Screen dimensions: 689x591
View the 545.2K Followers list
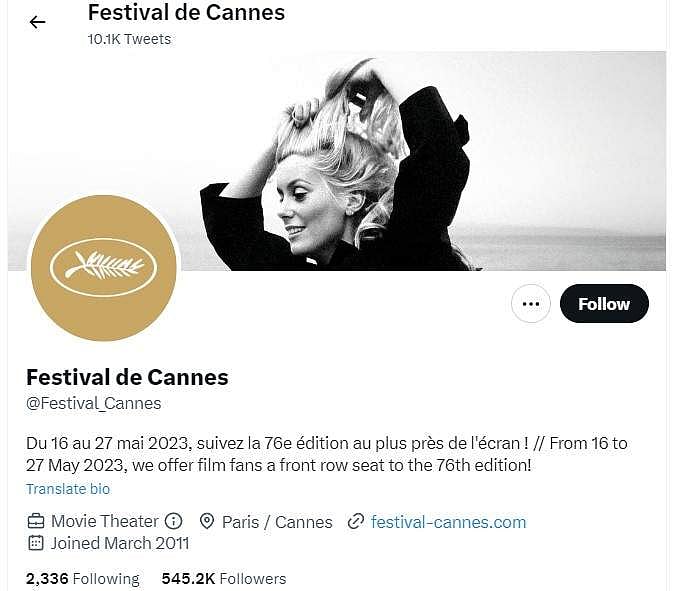224,578
